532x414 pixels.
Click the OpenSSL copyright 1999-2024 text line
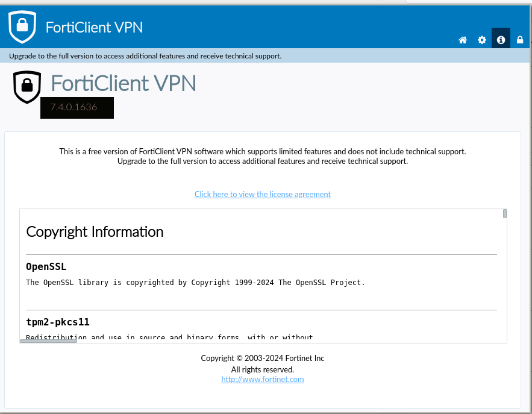point(195,282)
